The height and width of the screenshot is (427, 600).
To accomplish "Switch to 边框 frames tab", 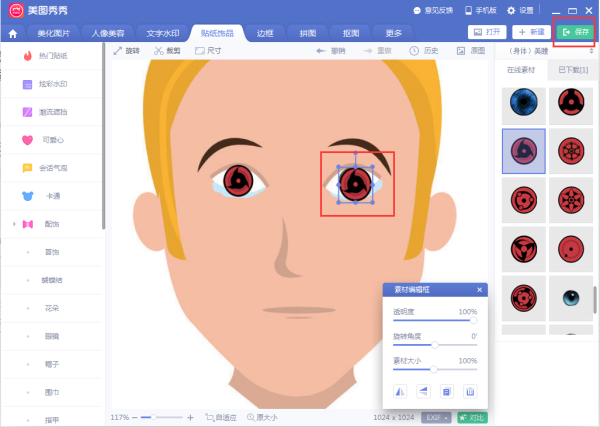I will click(x=265, y=33).
